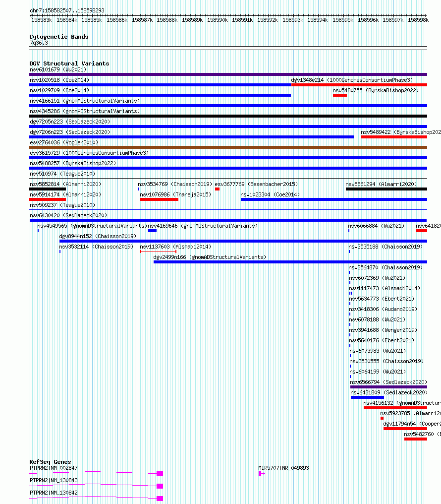441x504 pixels.
Task: Open nsv6072369 (Wu2021) label
Action: pyautogui.click(x=377, y=278)
